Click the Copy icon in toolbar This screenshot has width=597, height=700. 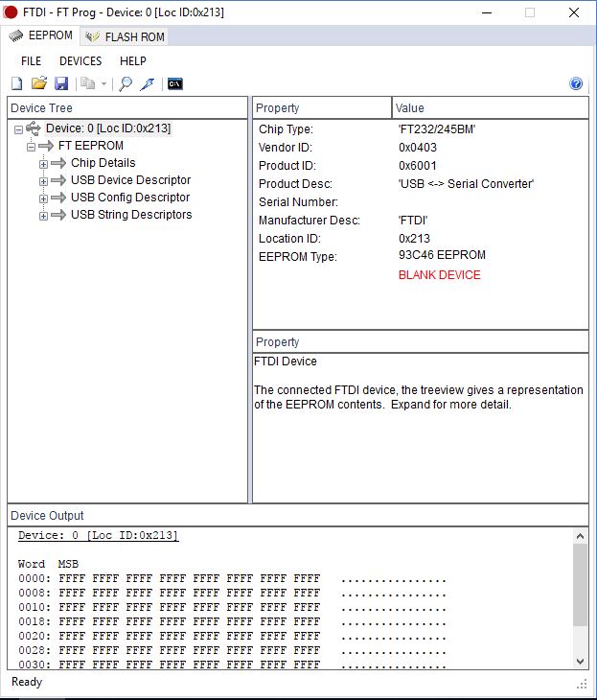click(x=88, y=83)
